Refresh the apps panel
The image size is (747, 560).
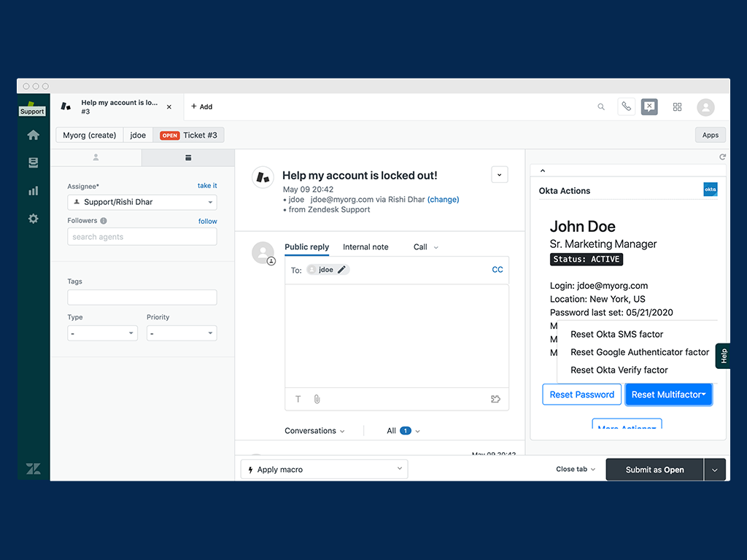[x=722, y=157]
